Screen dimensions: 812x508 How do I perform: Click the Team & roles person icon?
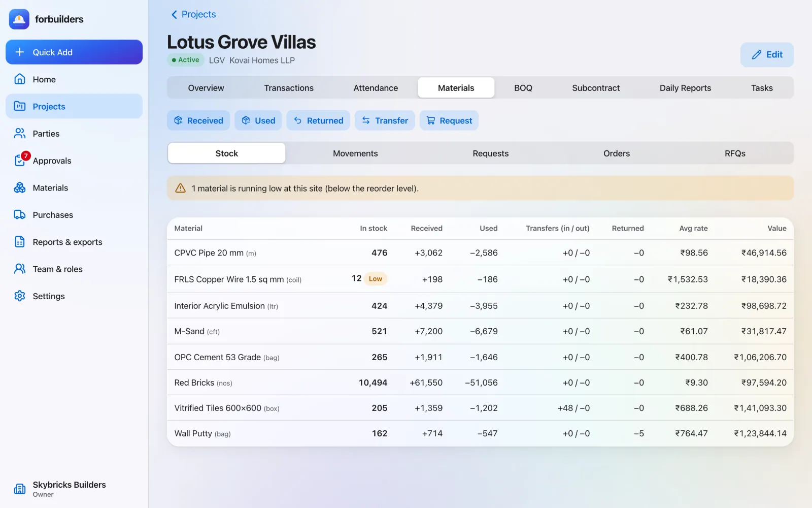click(20, 269)
